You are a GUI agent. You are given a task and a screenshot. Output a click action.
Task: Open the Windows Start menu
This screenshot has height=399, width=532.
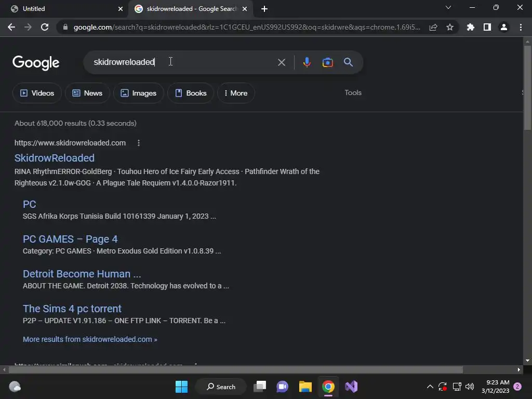(181, 387)
